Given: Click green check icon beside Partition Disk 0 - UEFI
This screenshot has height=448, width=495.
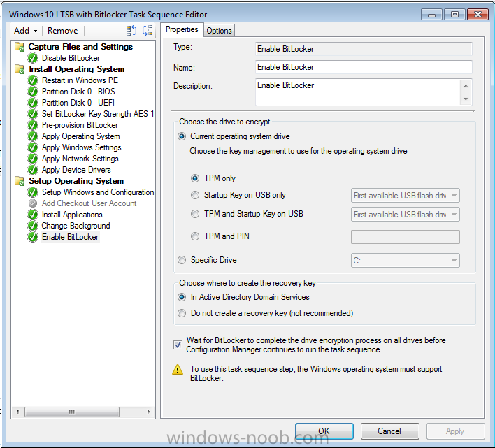Looking at the screenshot, I should pyautogui.click(x=33, y=103).
